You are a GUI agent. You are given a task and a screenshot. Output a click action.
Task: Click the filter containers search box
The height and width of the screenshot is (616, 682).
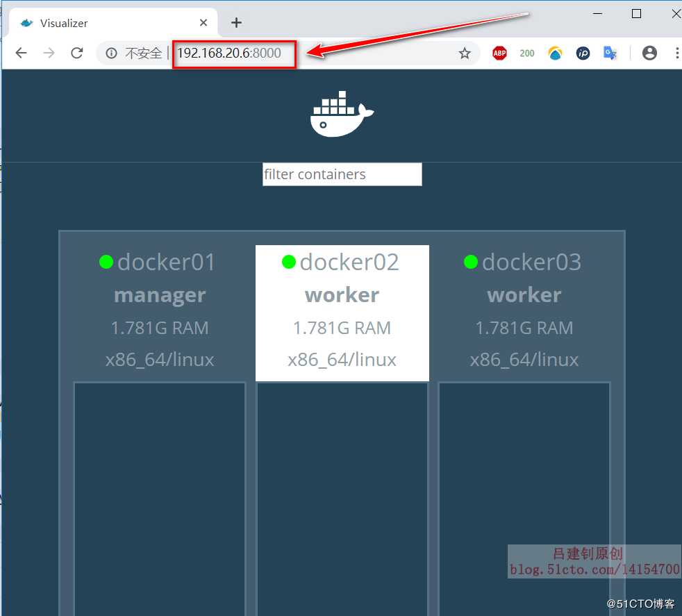coord(342,174)
